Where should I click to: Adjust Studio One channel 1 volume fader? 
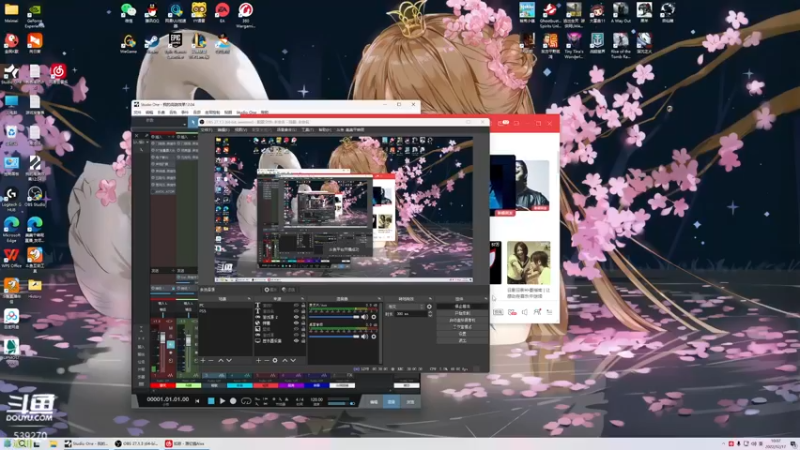pos(163,339)
